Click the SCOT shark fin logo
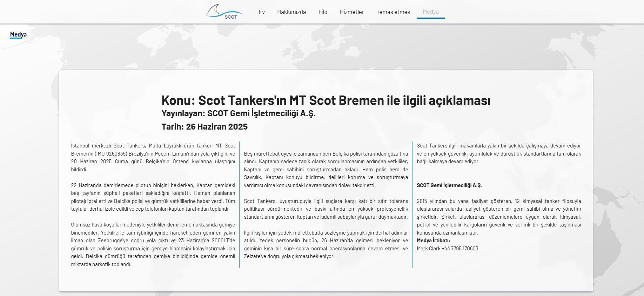This screenshot has height=296, width=644. pyautogui.click(x=223, y=12)
